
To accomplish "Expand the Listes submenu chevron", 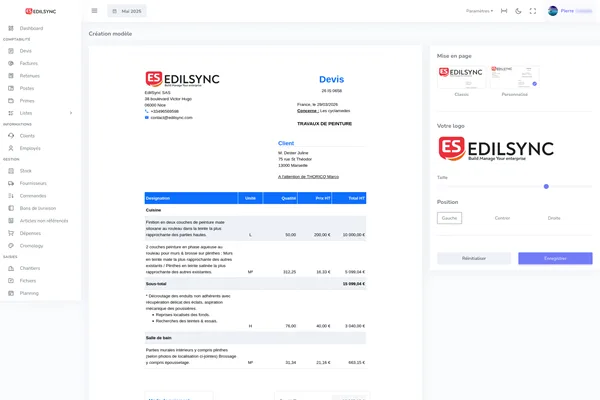I will coord(70,113).
